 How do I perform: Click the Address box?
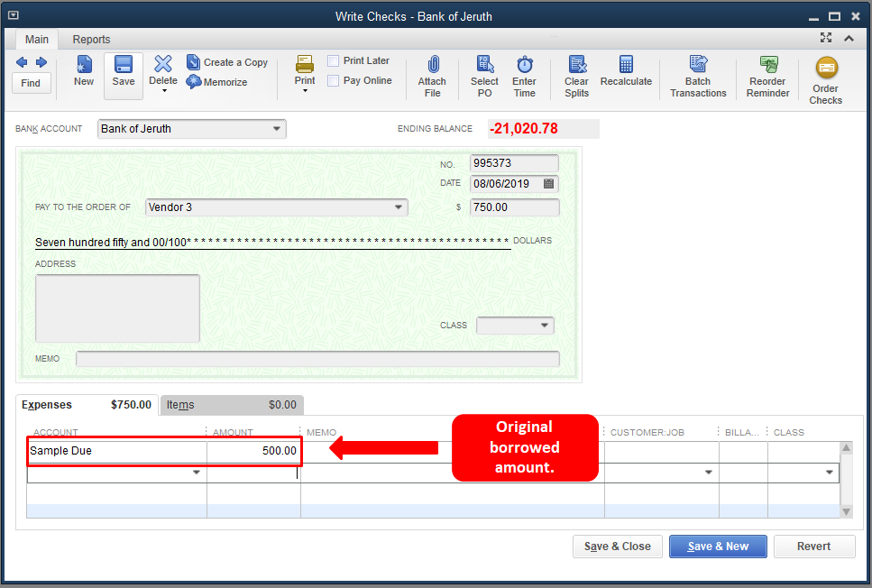pyautogui.click(x=117, y=308)
